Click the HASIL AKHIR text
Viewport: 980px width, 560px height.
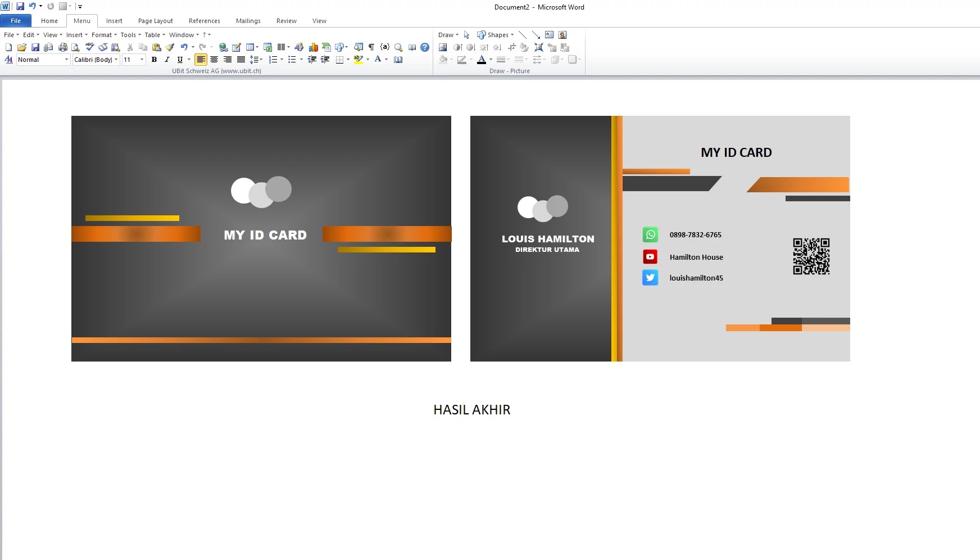[x=472, y=410]
